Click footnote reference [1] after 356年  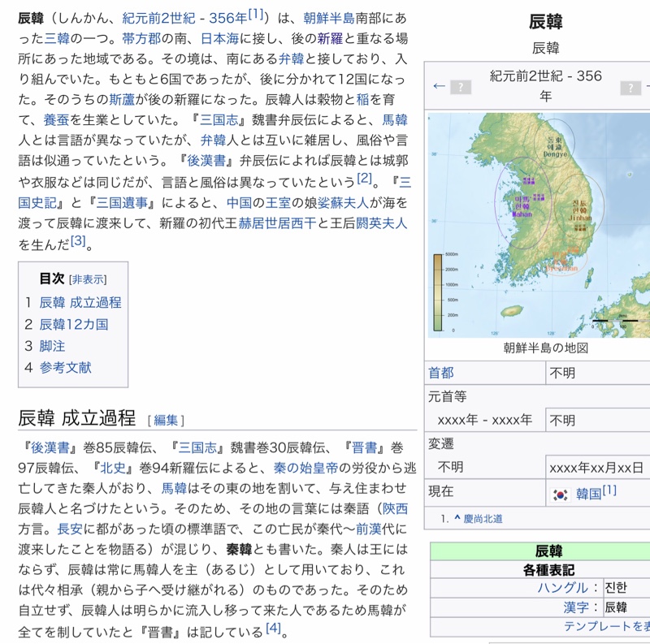pyautogui.click(x=256, y=15)
